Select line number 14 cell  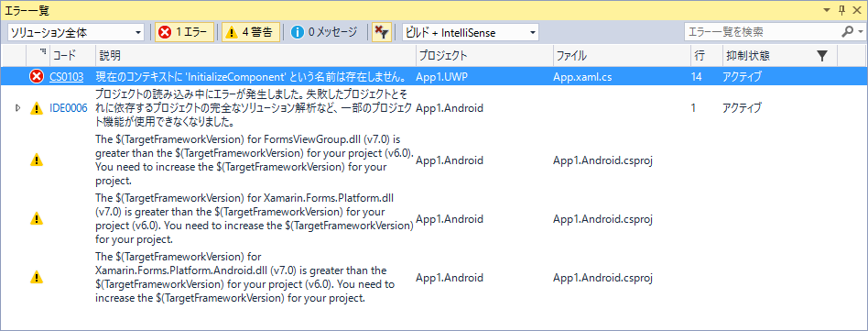point(697,76)
